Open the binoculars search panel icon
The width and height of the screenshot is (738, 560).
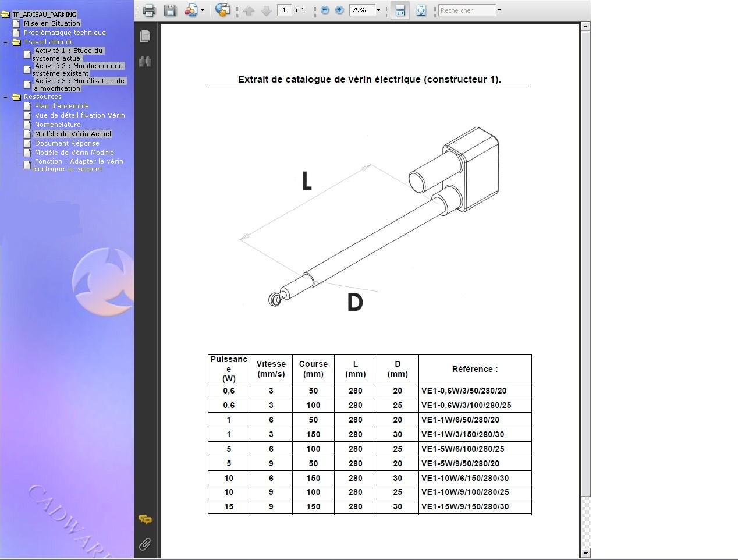[145, 62]
